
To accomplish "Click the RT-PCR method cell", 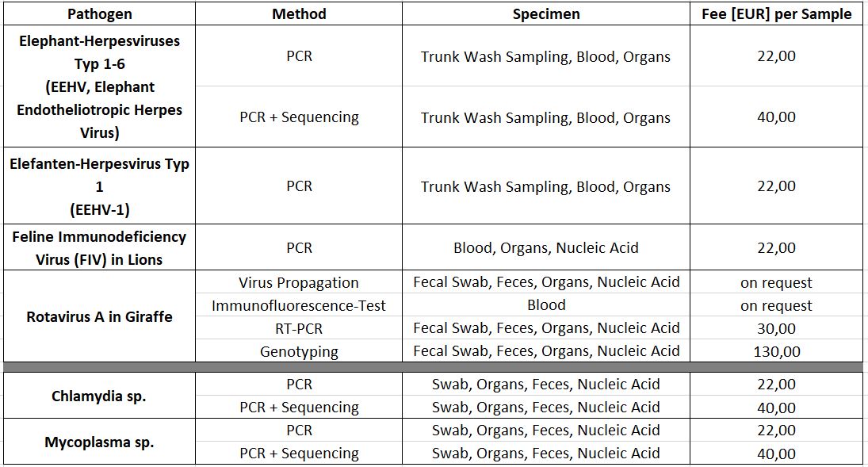I will click(299, 328).
